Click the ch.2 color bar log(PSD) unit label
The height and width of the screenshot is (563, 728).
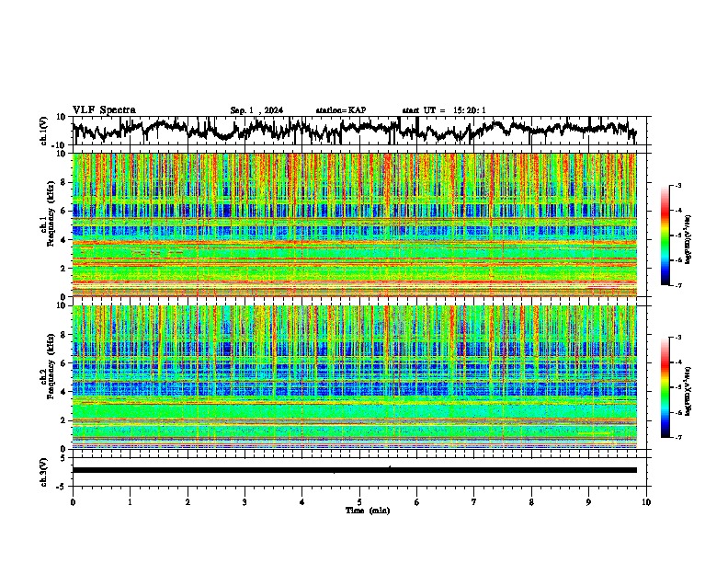[688, 391]
